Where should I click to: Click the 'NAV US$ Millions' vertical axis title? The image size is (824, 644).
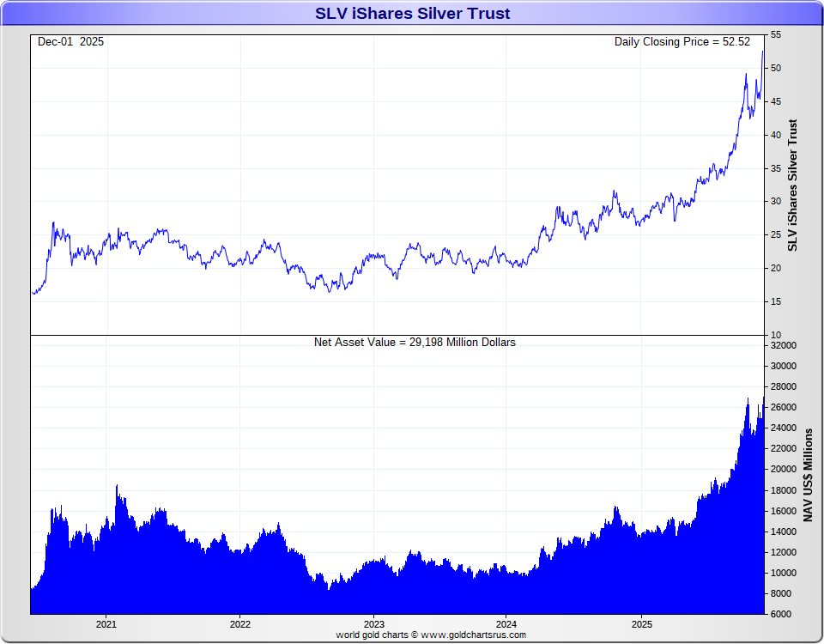[x=808, y=475]
